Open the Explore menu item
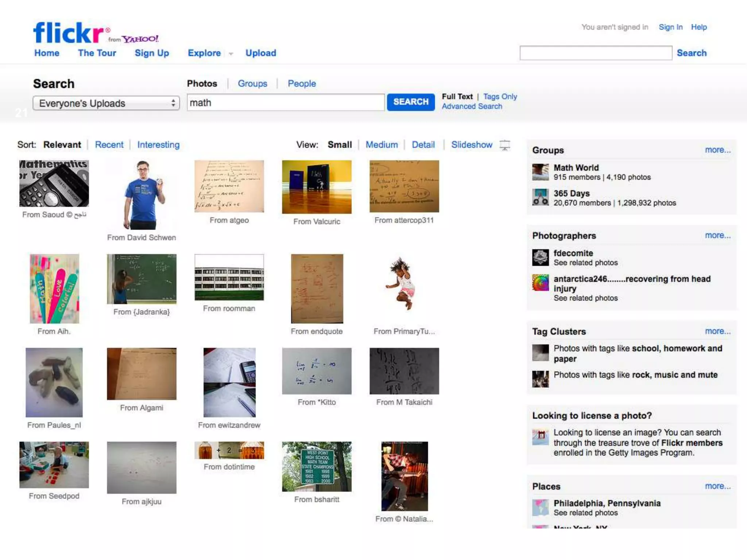Screen dimensions: 747x560 (x=204, y=53)
